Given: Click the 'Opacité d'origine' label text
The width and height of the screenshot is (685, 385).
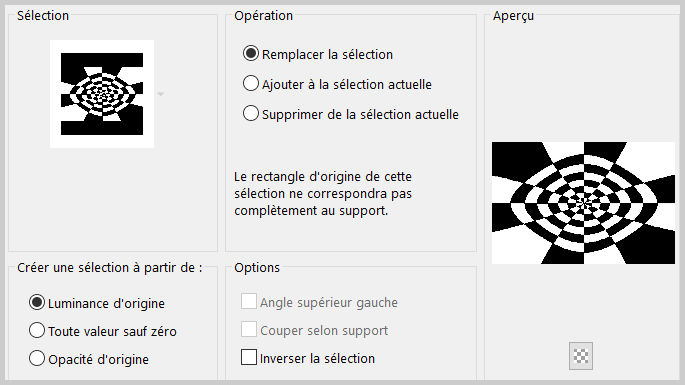Looking at the screenshot, I should (x=98, y=360).
